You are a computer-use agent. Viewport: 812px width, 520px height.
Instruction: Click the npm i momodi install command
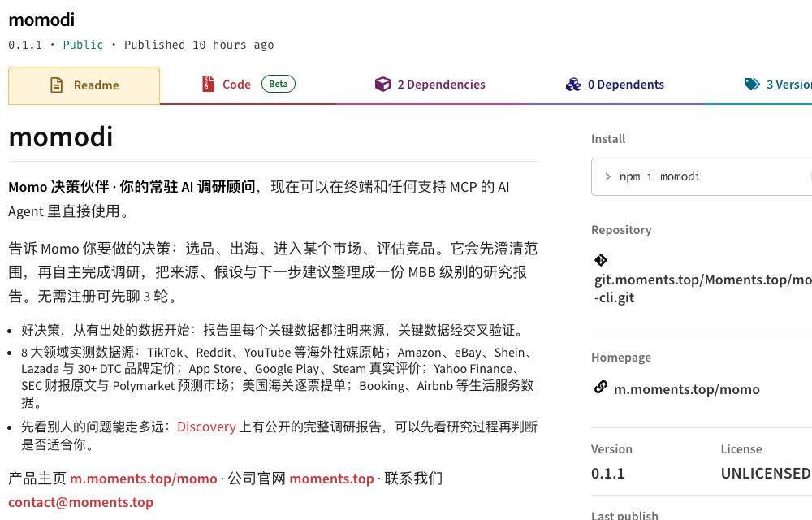point(659,176)
